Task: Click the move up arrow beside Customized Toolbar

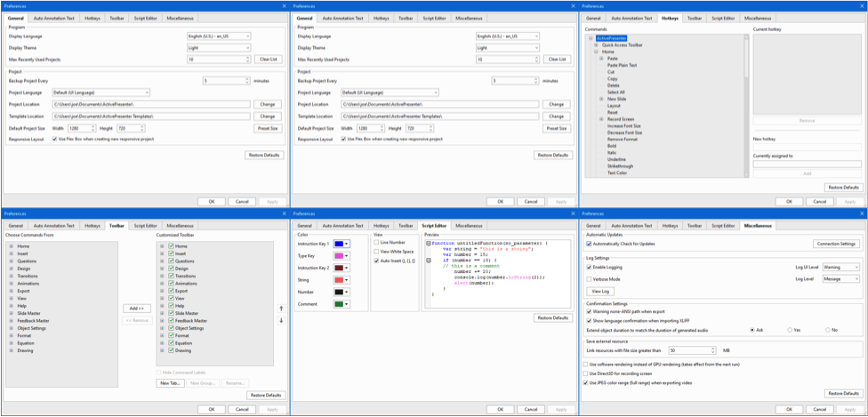Action: pos(281,309)
